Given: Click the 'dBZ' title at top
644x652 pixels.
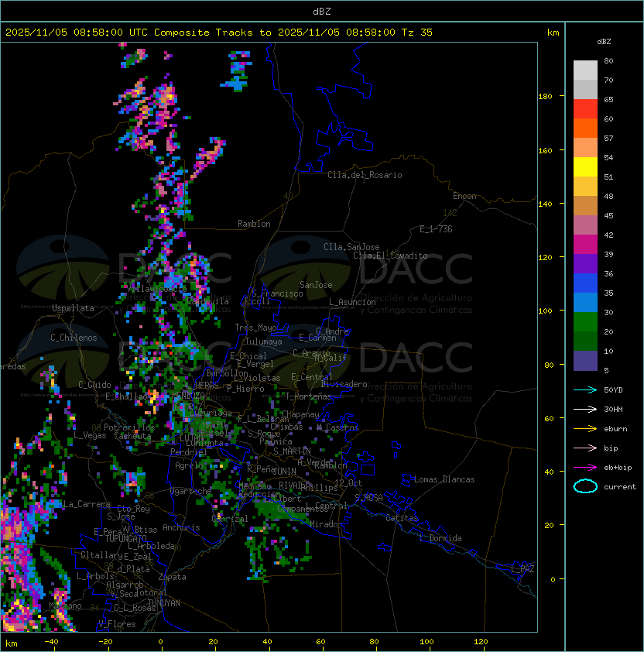Looking at the screenshot, I should click(x=322, y=11).
